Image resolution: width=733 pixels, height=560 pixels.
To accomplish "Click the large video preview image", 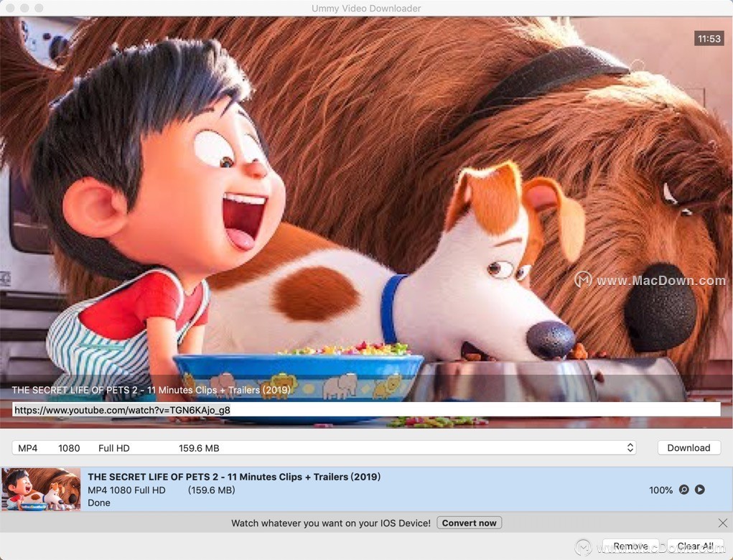I will coord(366,222).
